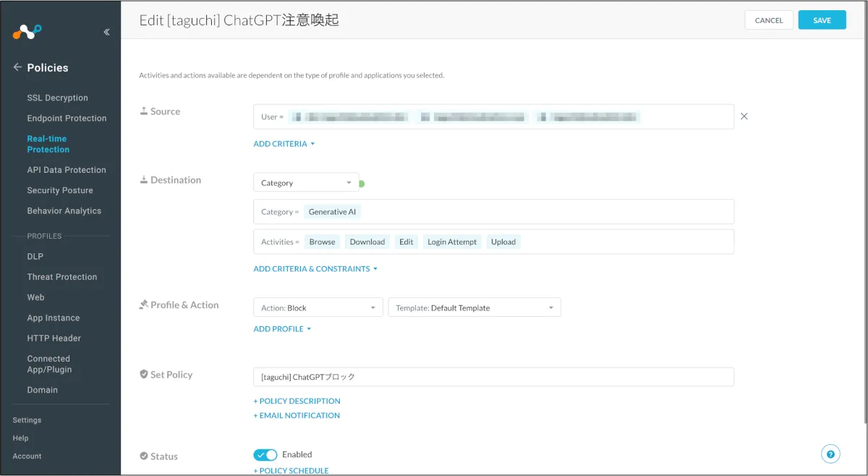Click the Source upload icon

143,111
